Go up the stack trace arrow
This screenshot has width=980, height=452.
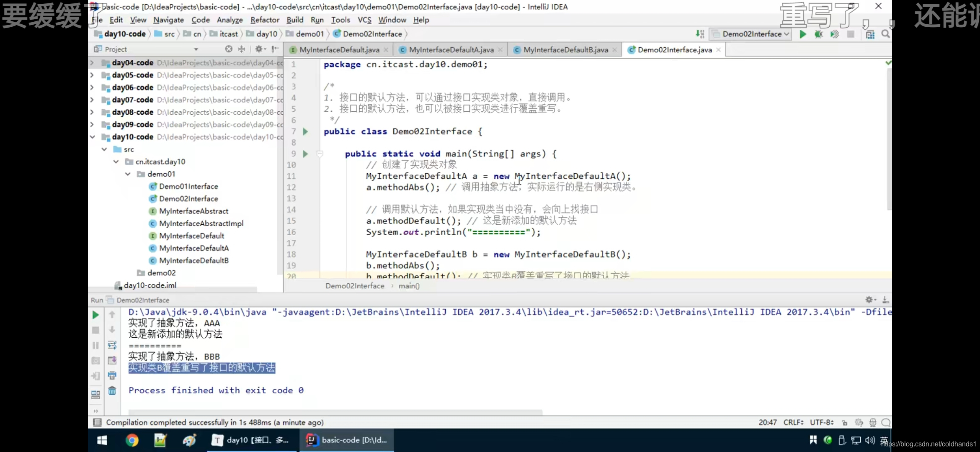point(112,314)
